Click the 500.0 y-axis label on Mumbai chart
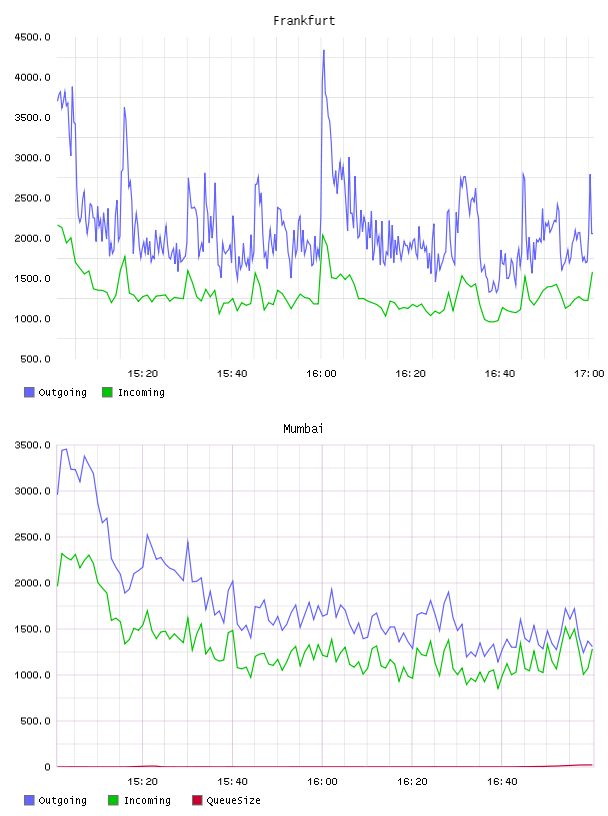 click(35, 721)
